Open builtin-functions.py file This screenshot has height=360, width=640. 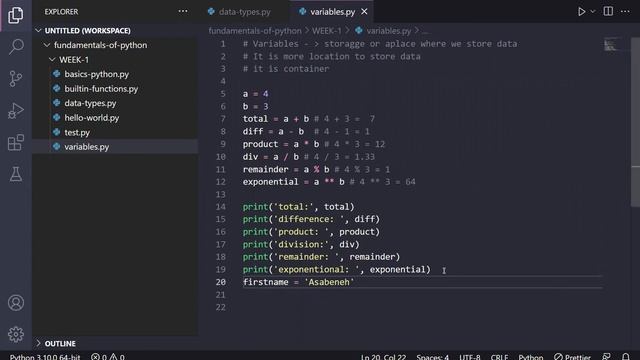coord(101,89)
